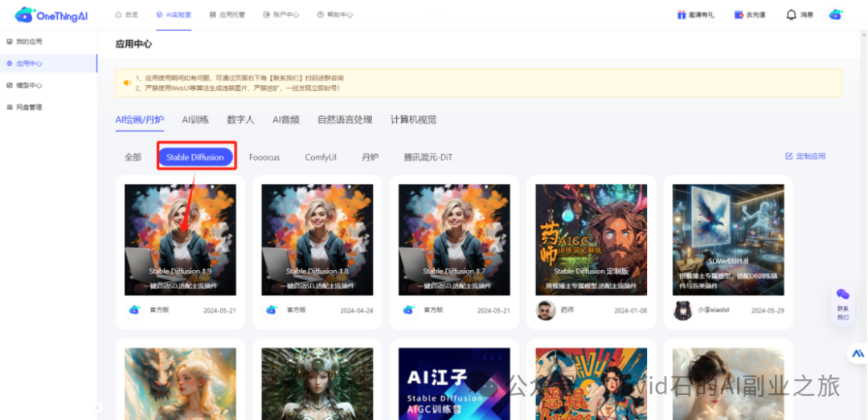Click the 小李xiaolxl author avatar
868x420 pixels.
tap(682, 311)
